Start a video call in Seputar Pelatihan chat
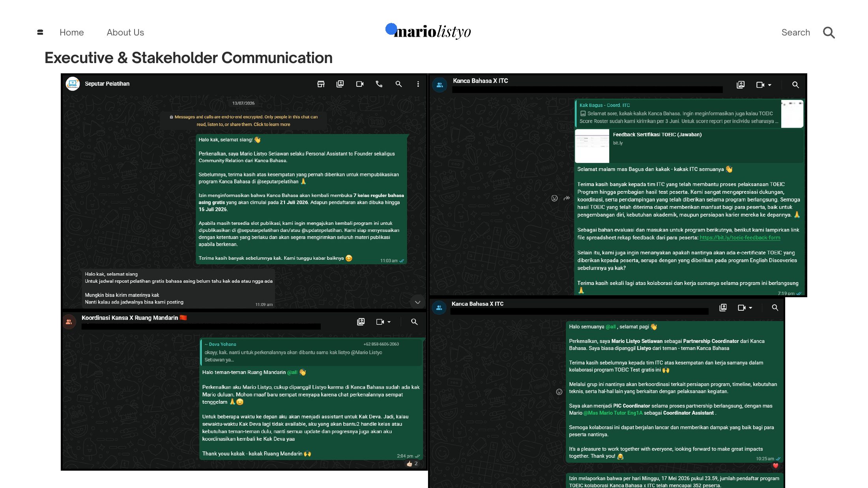 tap(359, 84)
